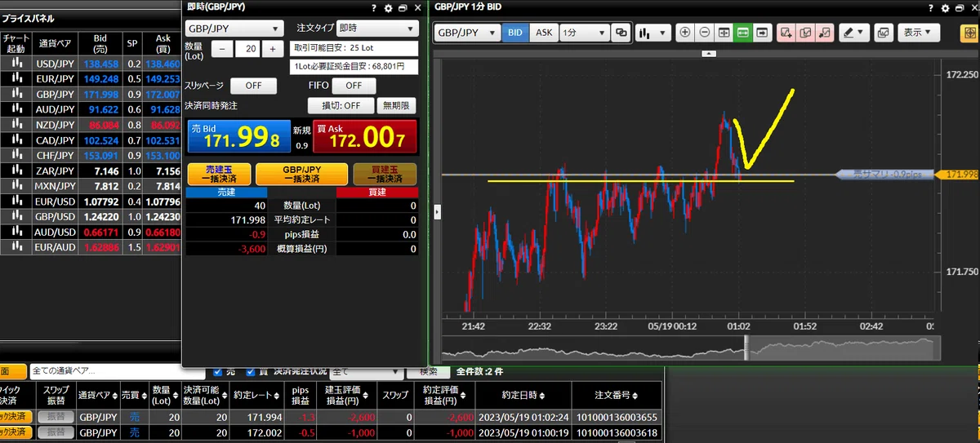
Task: Quick-settle position at rate 171.994
Action: 16,416
